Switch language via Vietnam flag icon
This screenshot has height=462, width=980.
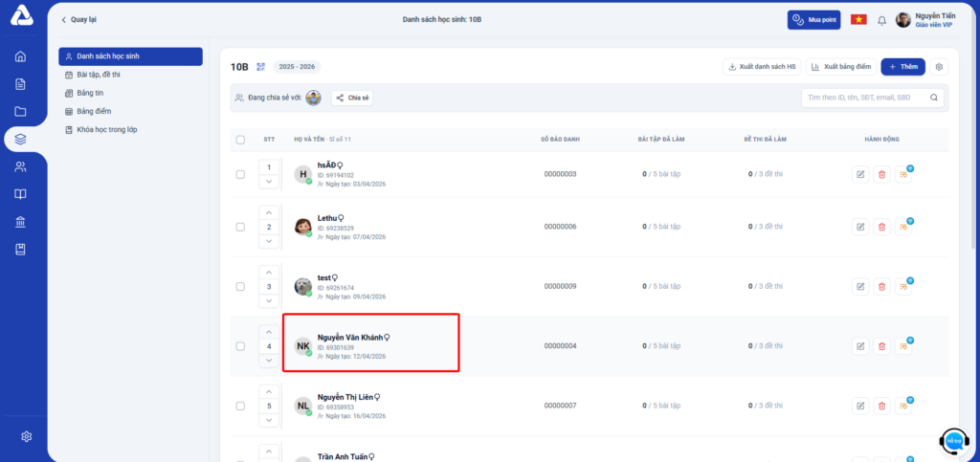[x=858, y=20]
